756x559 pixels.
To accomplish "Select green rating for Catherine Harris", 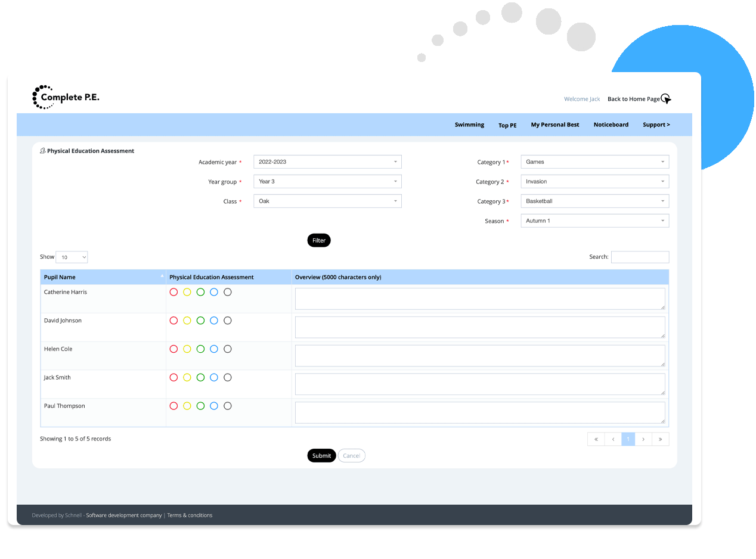I will (200, 292).
